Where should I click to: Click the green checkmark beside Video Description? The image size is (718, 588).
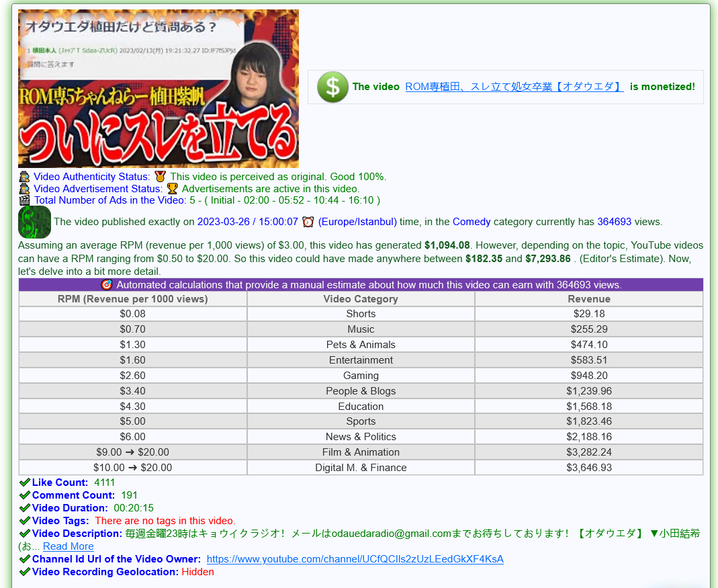[25, 534]
